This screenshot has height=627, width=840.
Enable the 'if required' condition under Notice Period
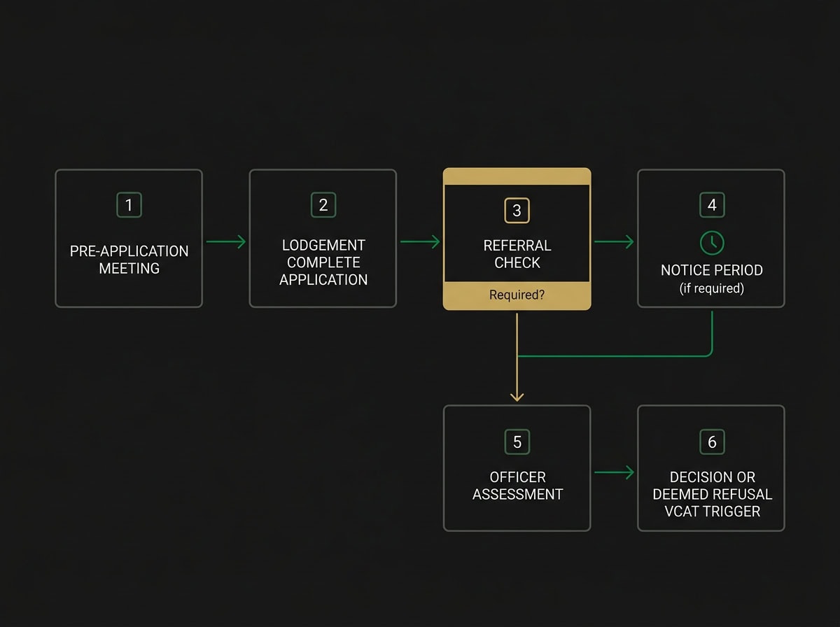[x=711, y=288]
